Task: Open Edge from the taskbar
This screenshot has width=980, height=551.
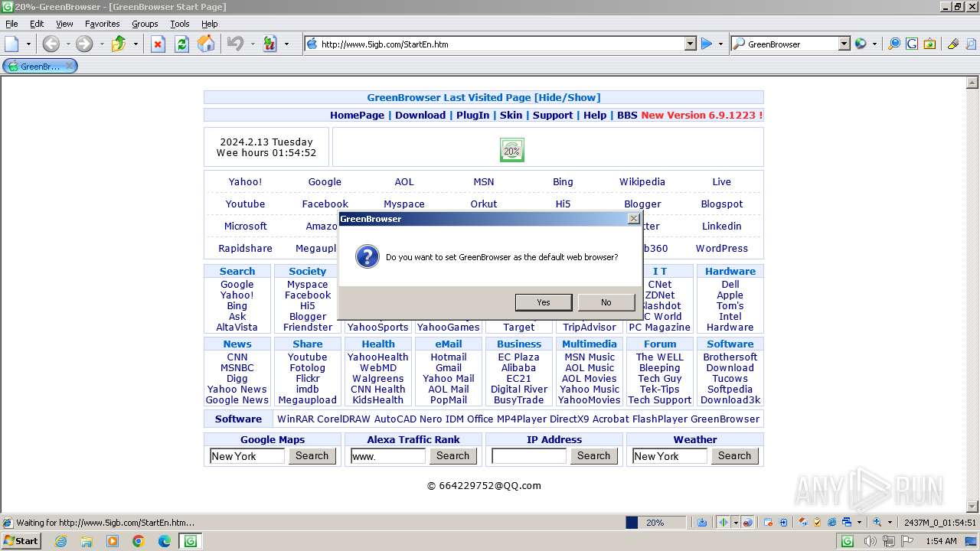Action: click(164, 541)
